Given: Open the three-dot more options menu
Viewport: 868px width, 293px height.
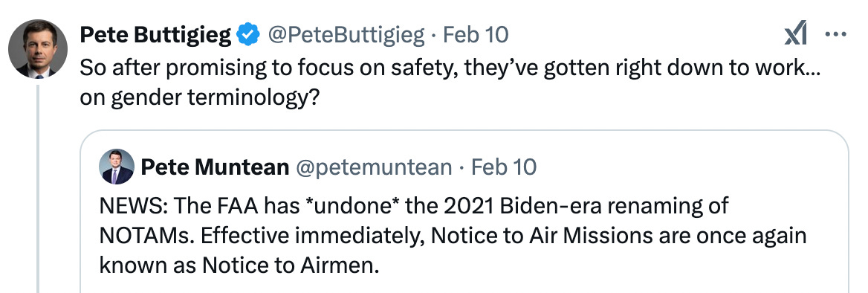Looking at the screenshot, I should click(836, 34).
